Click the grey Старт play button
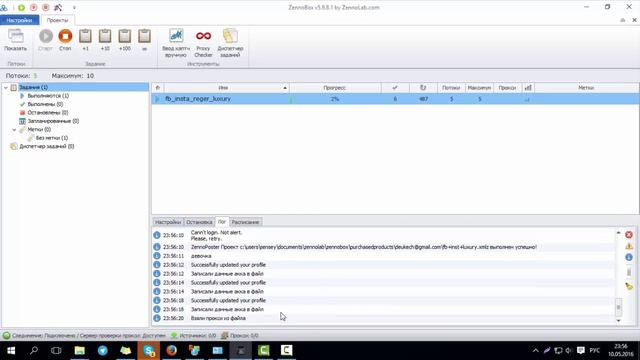 45,40
